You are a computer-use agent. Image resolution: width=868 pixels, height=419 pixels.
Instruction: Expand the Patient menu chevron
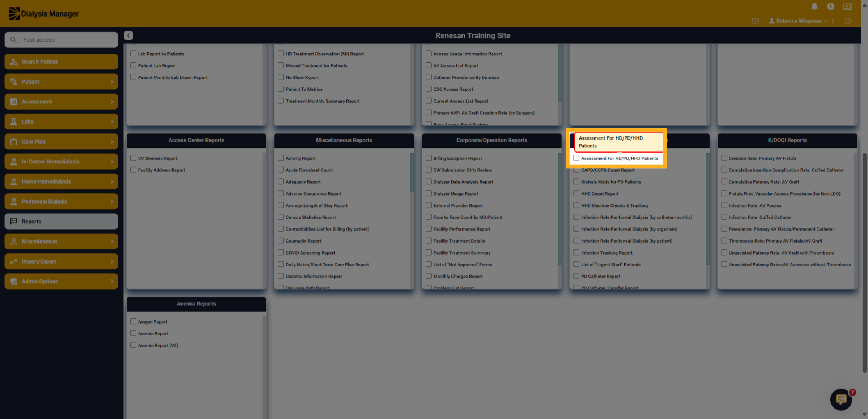click(112, 82)
